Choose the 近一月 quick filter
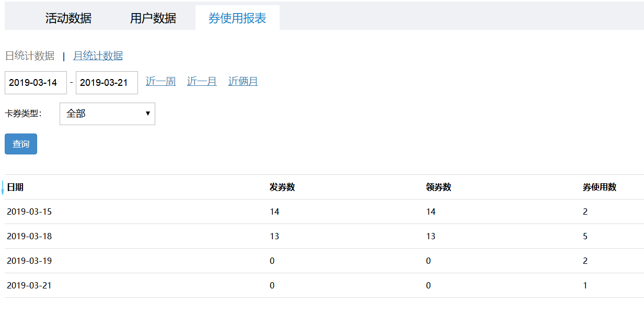 201,81
